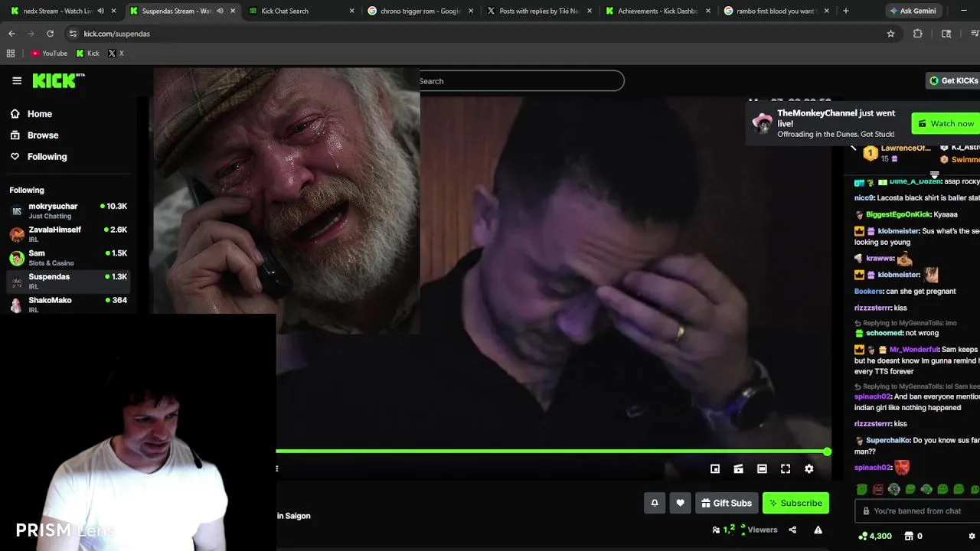Screen dimensions: 980x551
Task: Toggle the follow heart button
Action: click(x=681, y=503)
